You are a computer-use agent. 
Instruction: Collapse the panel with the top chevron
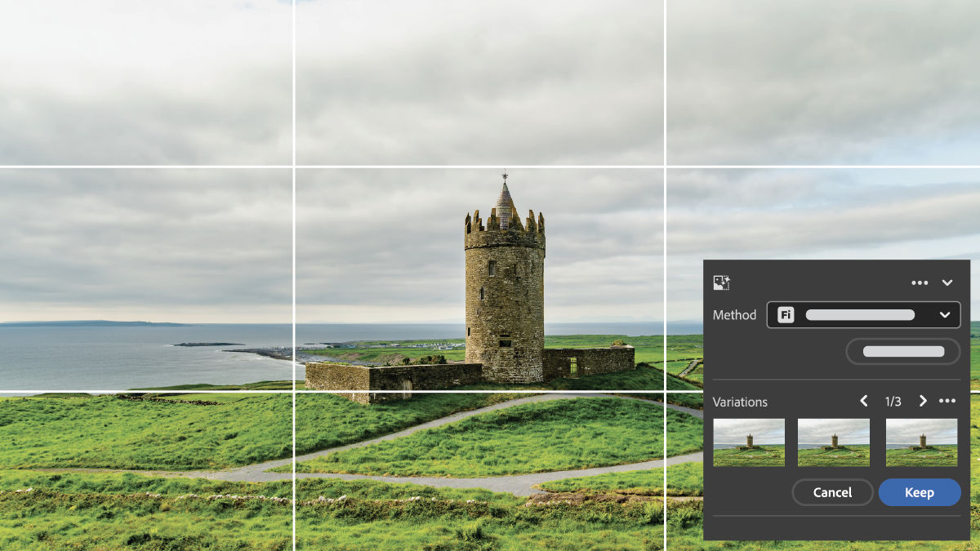pos(947,282)
